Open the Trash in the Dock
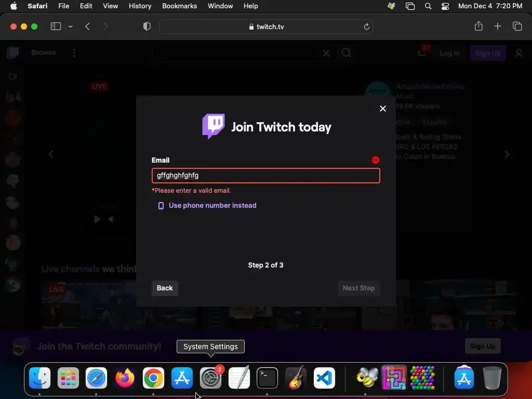 click(x=492, y=378)
